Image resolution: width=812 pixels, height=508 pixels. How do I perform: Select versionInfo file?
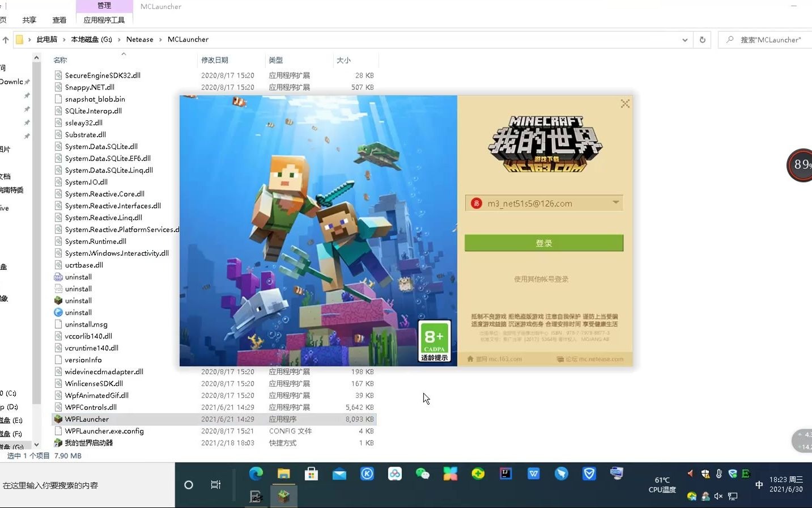coord(83,360)
